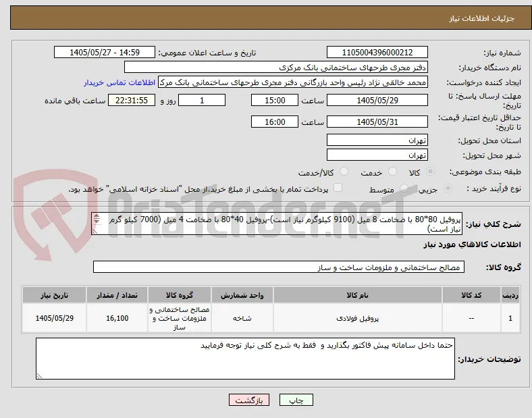Click the buyer organization name field
Screen dimensions: 532x418
point(276,67)
